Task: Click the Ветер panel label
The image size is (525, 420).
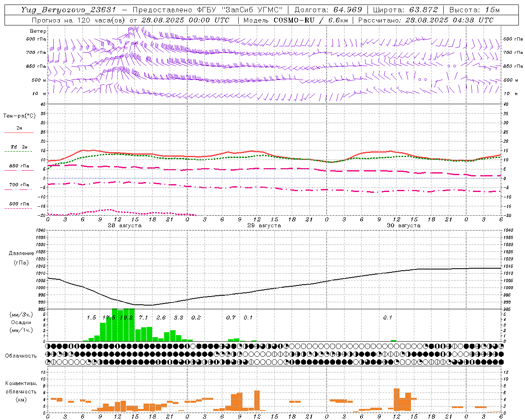Action: pos(38,31)
